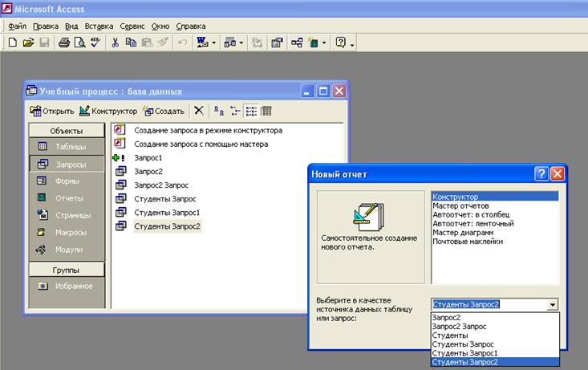The image size is (588, 370).
Task: Switch to List view in database window
Action: click(x=251, y=111)
